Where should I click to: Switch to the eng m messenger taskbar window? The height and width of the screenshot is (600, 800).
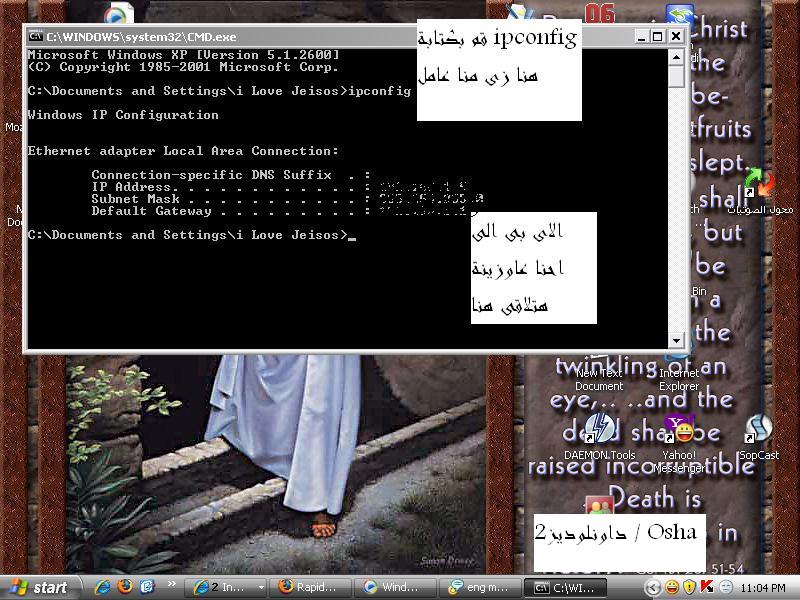[x=480, y=588]
